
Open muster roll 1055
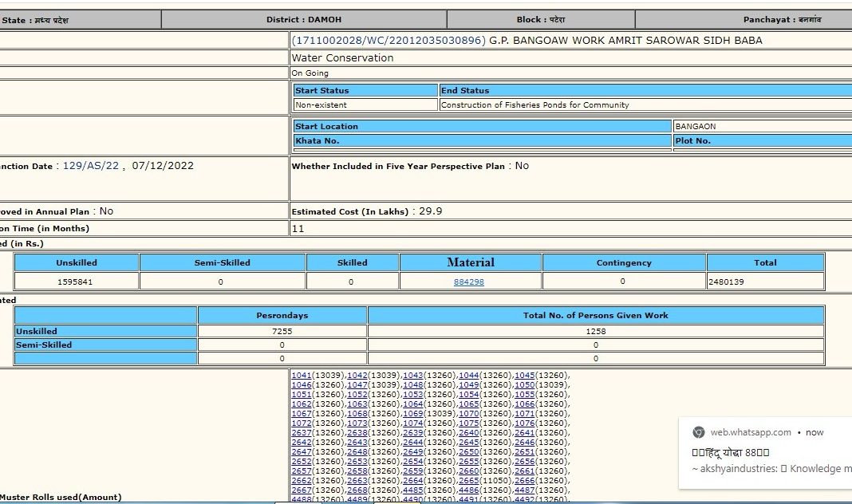tap(525, 395)
